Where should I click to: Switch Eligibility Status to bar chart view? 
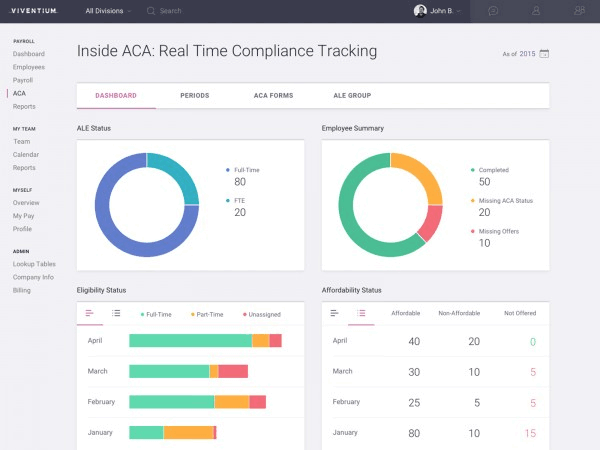pyautogui.click(x=90, y=313)
